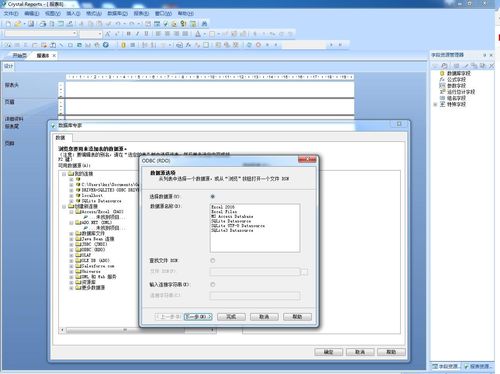Click the blue Help globe icon

click(x=106, y=45)
